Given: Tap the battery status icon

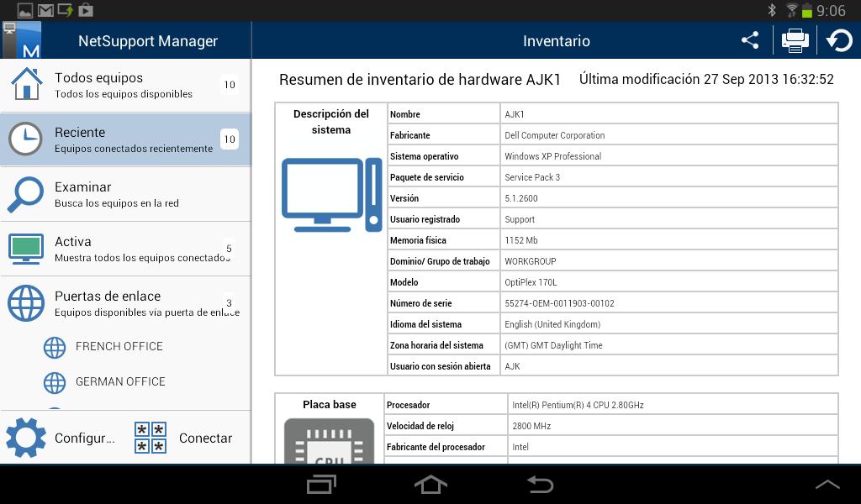Looking at the screenshot, I should pos(807,10).
